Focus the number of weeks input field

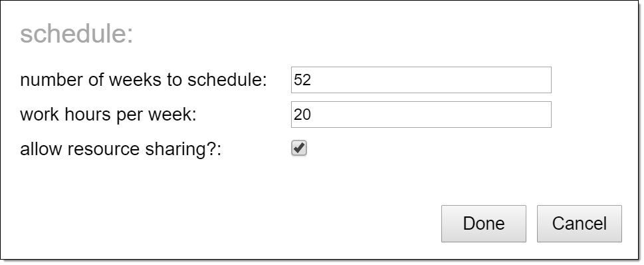click(x=421, y=80)
